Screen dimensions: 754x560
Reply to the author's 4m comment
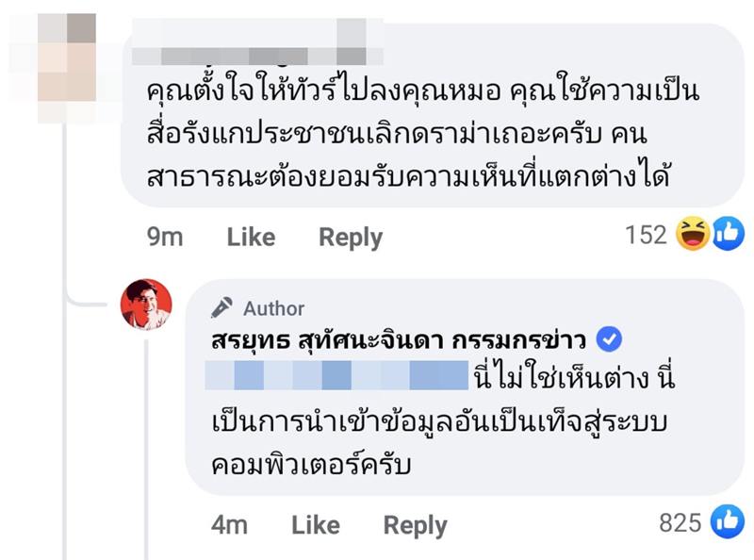click(415, 525)
